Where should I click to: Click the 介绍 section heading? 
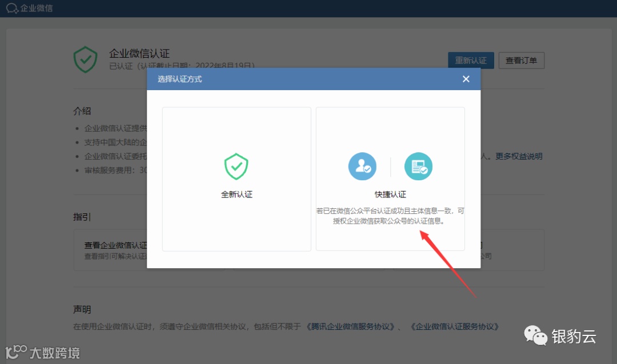[82, 111]
